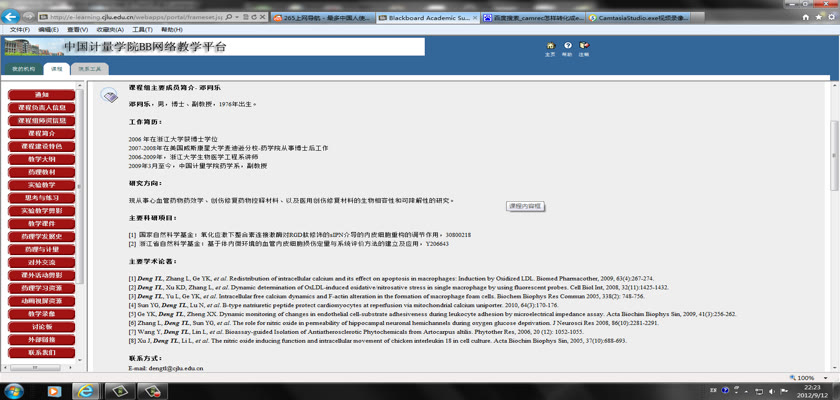Click the 教学录像 sidebar button

(41, 314)
